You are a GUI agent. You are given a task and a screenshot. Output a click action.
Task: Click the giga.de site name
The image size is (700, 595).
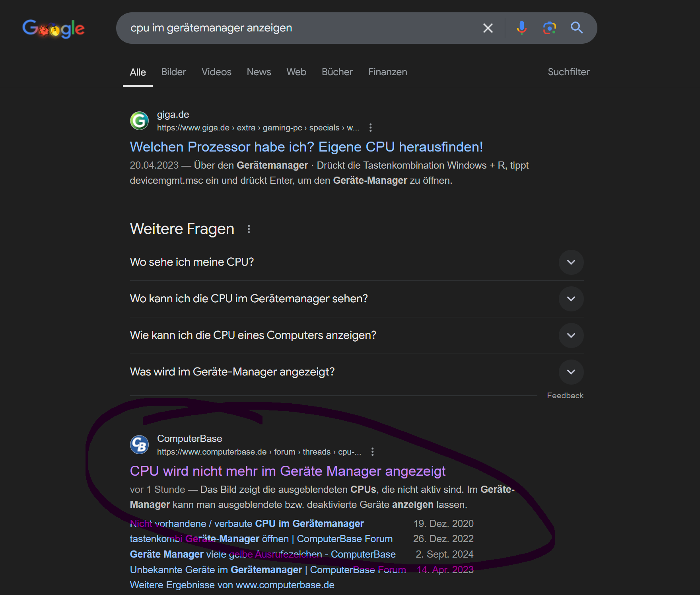(173, 115)
